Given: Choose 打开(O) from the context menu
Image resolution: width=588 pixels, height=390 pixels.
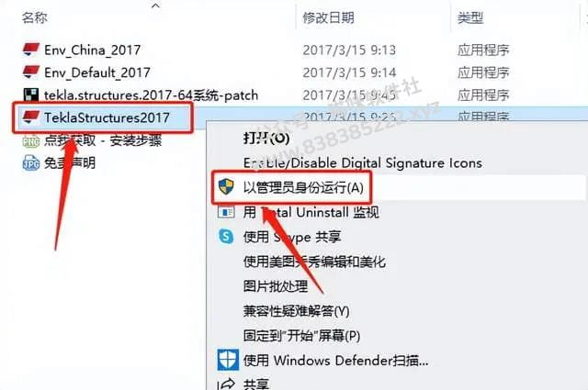Looking at the screenshot, I should click(266, 138).
